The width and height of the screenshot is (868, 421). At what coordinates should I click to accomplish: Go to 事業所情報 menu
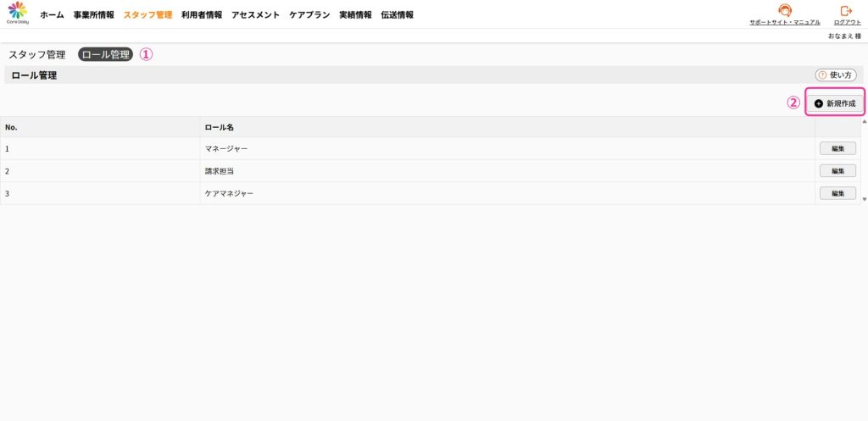click(93, 15)
